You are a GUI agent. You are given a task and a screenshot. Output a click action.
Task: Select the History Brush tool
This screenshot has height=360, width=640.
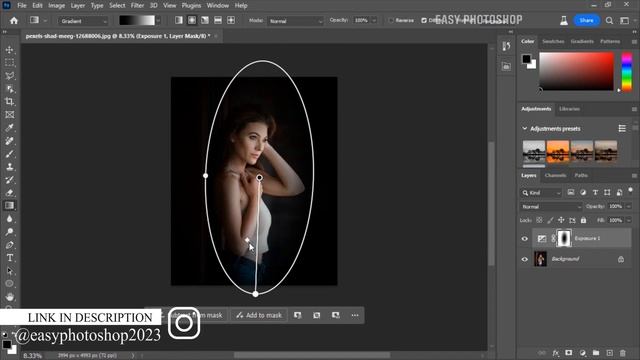(x=9, y=180)
